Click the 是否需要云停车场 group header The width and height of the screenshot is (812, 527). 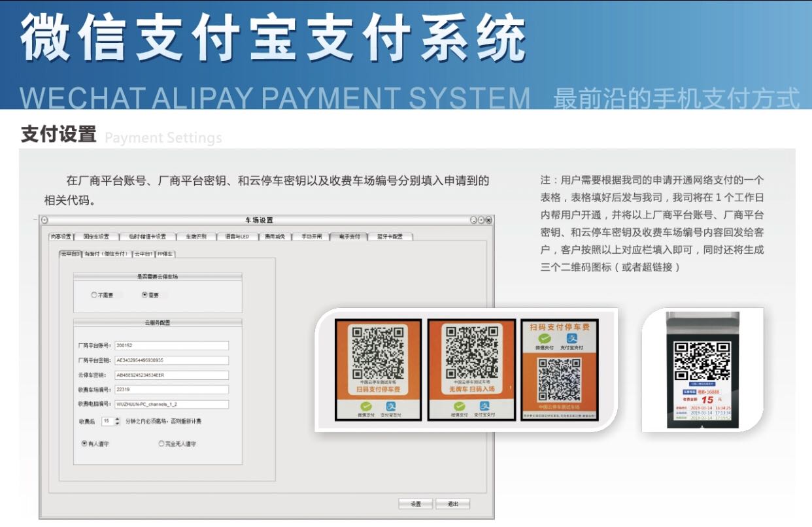(158, 277)
